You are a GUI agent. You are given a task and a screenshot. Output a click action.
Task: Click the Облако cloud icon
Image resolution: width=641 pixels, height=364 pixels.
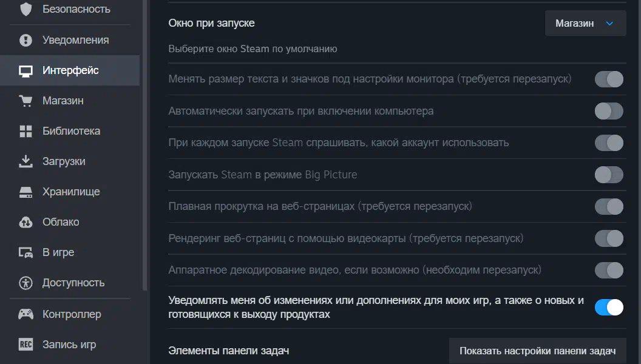click(25, 222)
